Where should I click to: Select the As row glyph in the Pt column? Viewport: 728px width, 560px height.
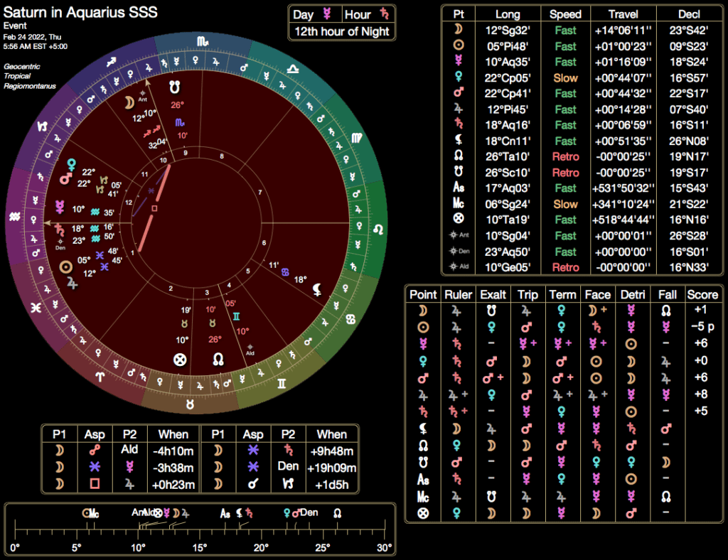tap(459, 188)
